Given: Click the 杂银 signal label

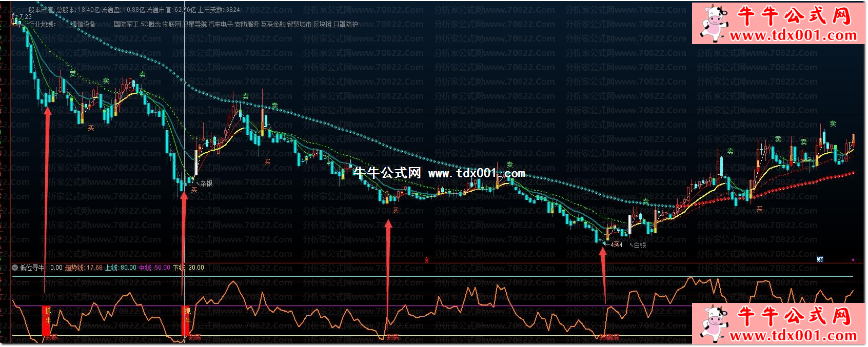Looking at the screenshot, I should pos(206,183).
